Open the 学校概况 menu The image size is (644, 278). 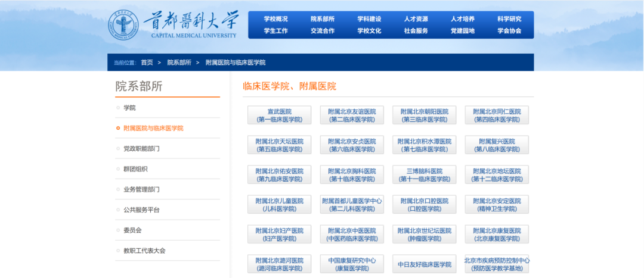(x=275, y=19)
